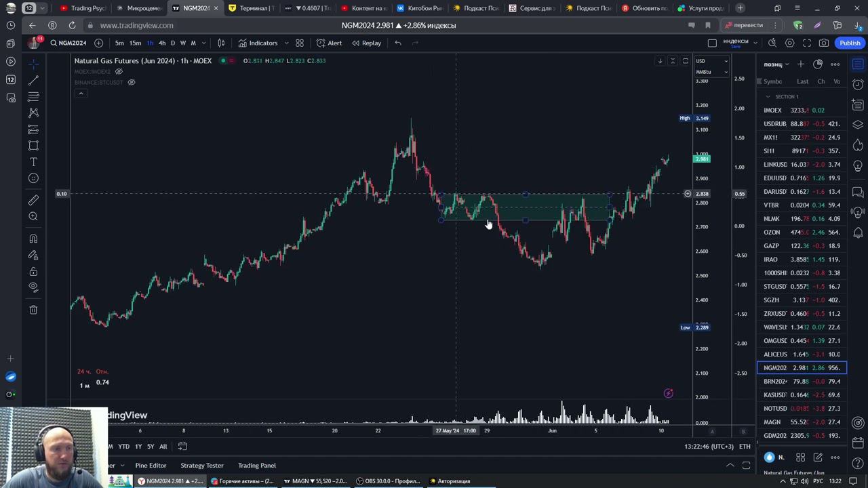Open OBS 30.0.0 from the taskbar
Image resolution: width=868 pixels, height=488 pixels.
pos(390,481)
